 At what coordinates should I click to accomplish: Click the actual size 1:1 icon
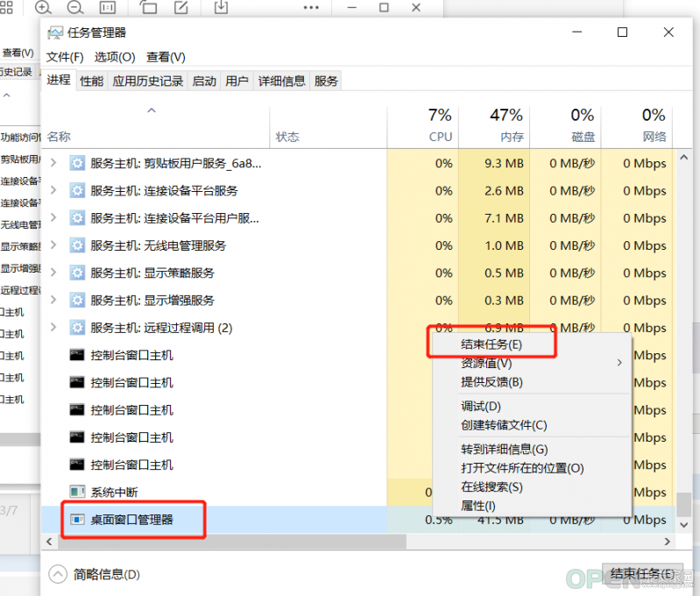[x=107, y=7]
